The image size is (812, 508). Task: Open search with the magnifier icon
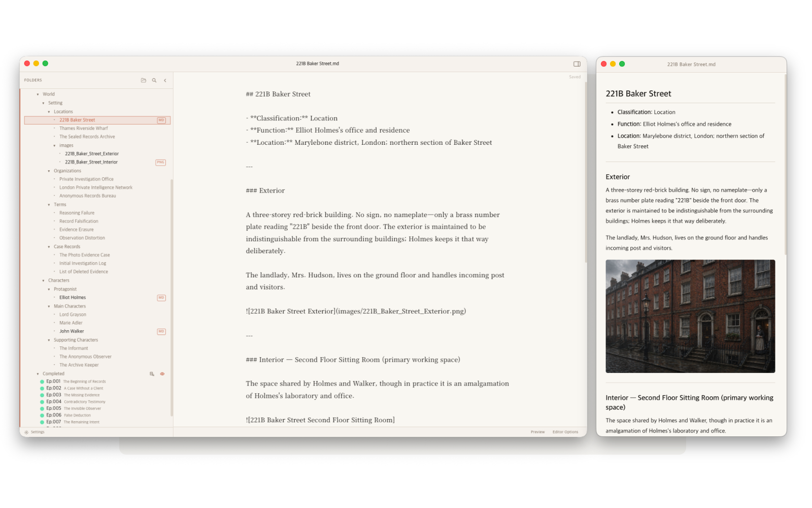(154, 80)
